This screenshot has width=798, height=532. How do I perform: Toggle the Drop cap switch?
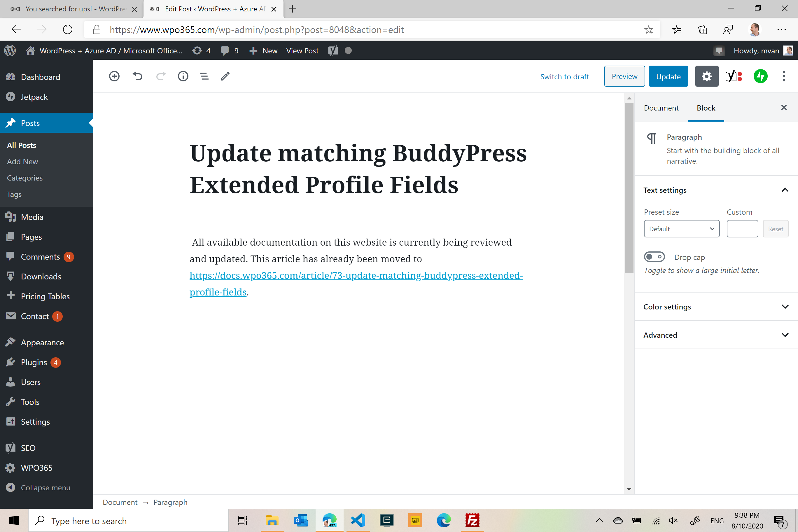tap(654, 257)
